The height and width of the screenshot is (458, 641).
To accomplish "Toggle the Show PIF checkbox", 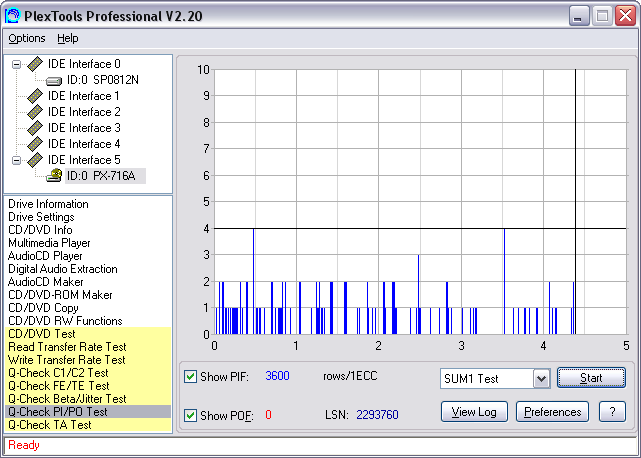I will click(191, 376).
